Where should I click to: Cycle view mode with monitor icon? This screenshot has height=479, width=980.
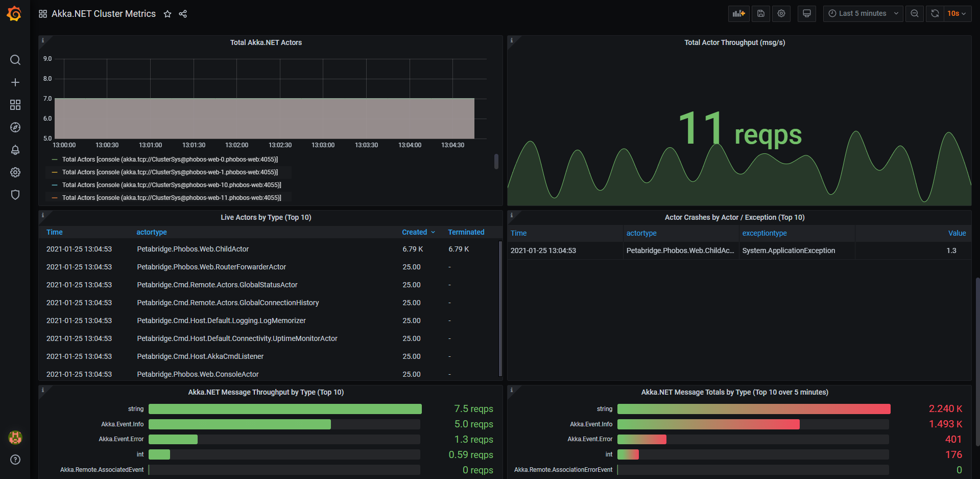click(807, 14)
